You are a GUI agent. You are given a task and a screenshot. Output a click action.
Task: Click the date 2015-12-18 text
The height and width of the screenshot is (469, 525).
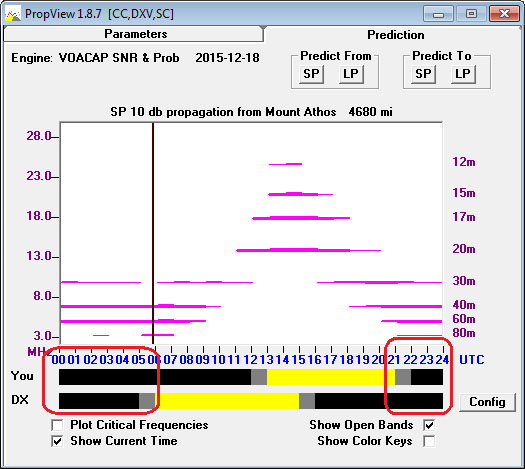coord(227,58)
